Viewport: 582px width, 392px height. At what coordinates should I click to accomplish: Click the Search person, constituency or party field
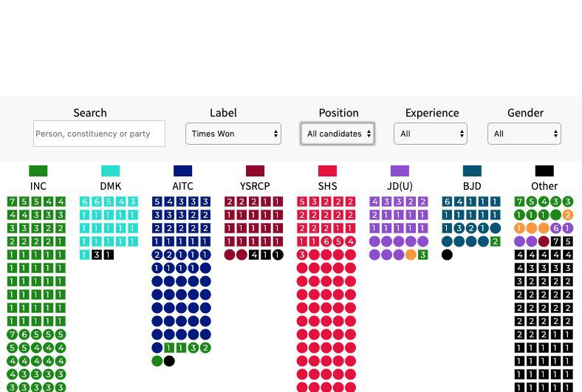(99, 134)
